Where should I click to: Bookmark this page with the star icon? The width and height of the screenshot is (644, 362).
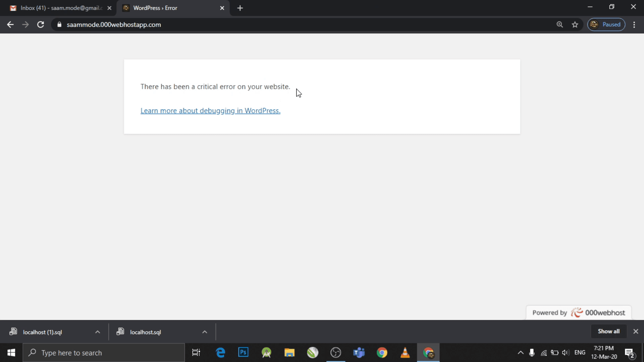(575, 24)
